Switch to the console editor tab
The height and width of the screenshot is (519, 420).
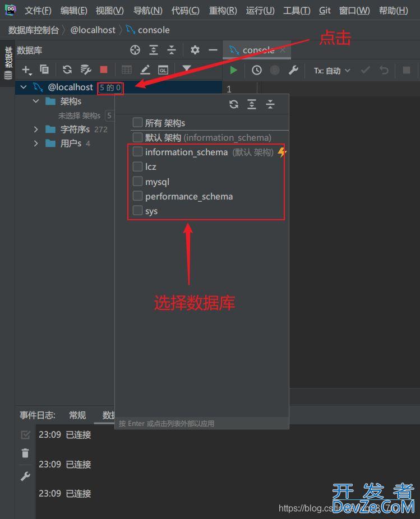click(257, 50)
